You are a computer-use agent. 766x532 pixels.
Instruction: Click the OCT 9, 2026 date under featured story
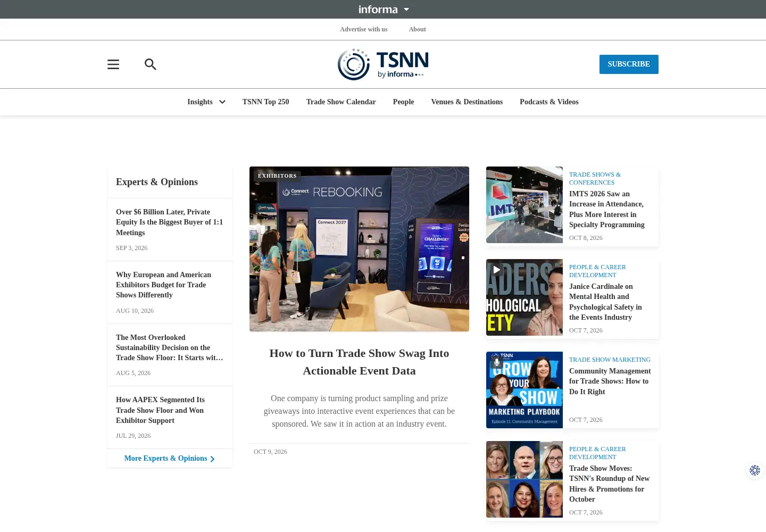(270, 452)
